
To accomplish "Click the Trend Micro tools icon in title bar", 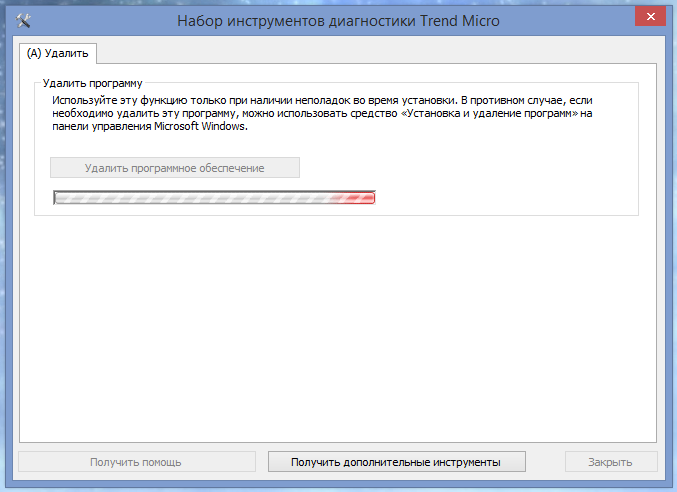I will 23,20.
